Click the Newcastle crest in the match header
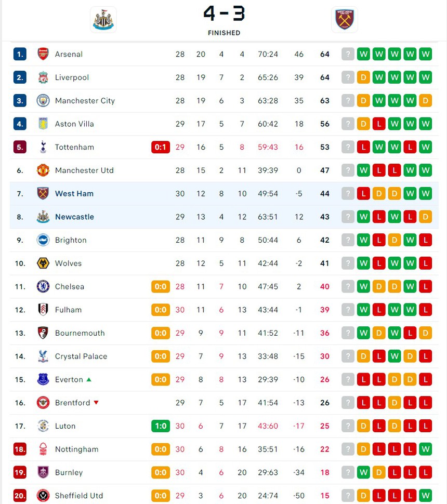 103,19
